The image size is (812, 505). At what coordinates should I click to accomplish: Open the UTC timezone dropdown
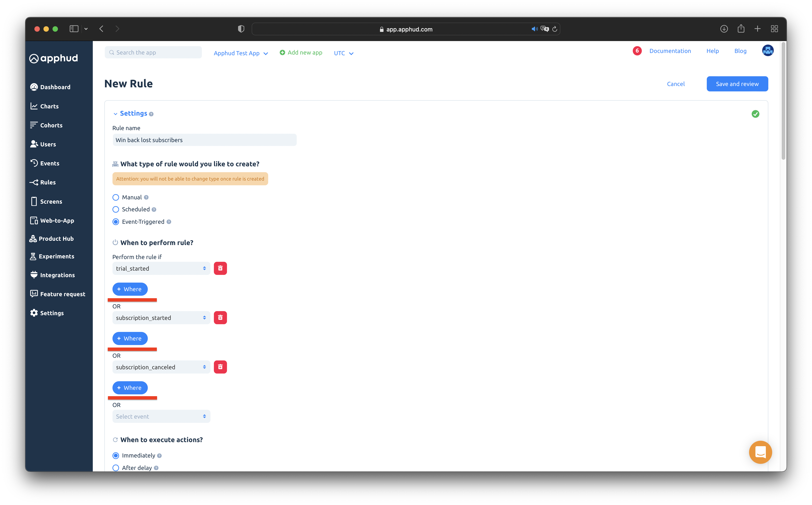point(343,53)
